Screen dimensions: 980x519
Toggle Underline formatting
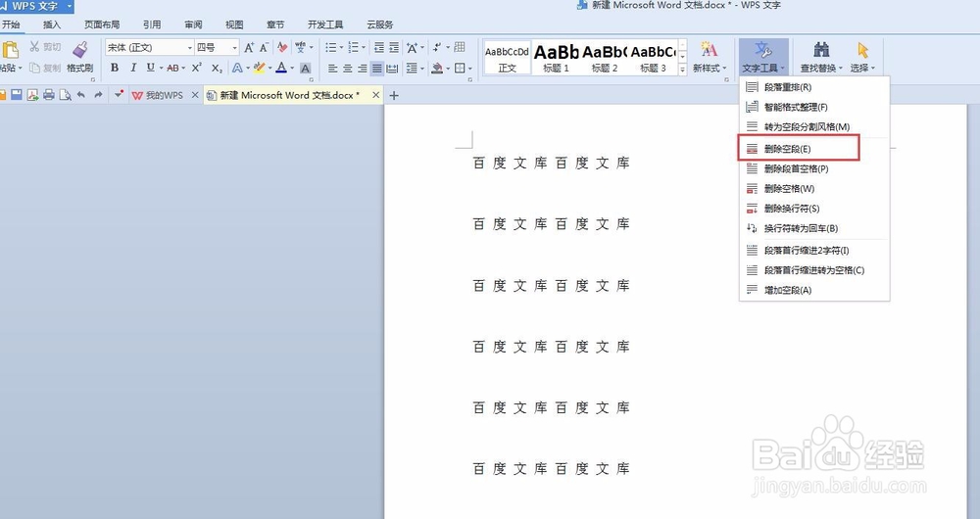tap(150, 68)
